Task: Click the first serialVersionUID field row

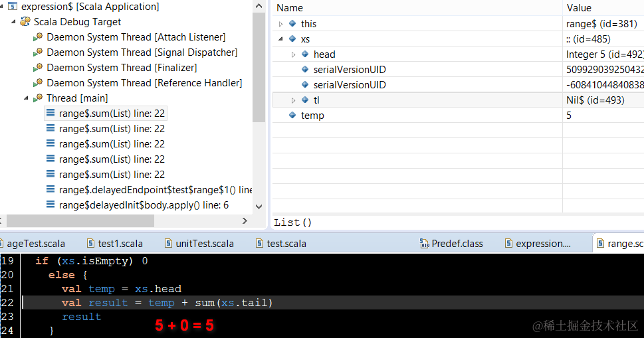Action: [458, 69]
